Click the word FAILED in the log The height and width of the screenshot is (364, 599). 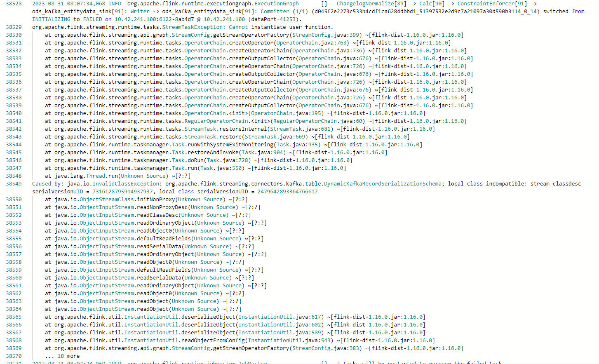(92, 19)
